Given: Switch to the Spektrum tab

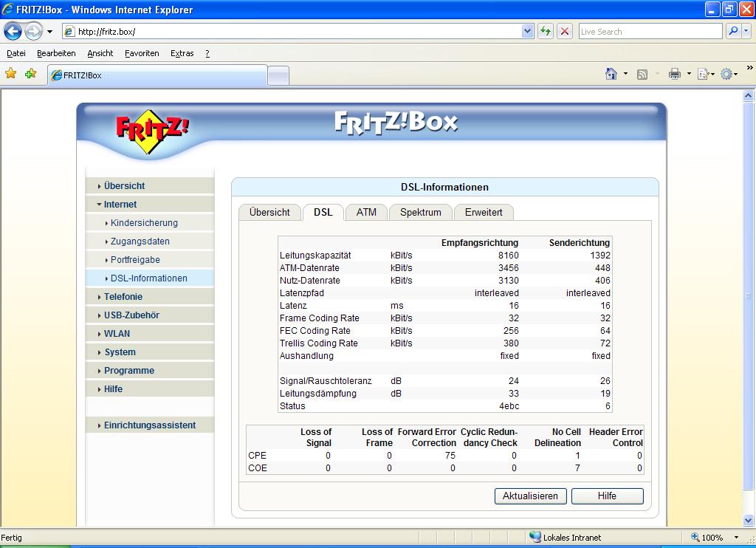Looking at the screenshot, I should (x=420, y=212).
